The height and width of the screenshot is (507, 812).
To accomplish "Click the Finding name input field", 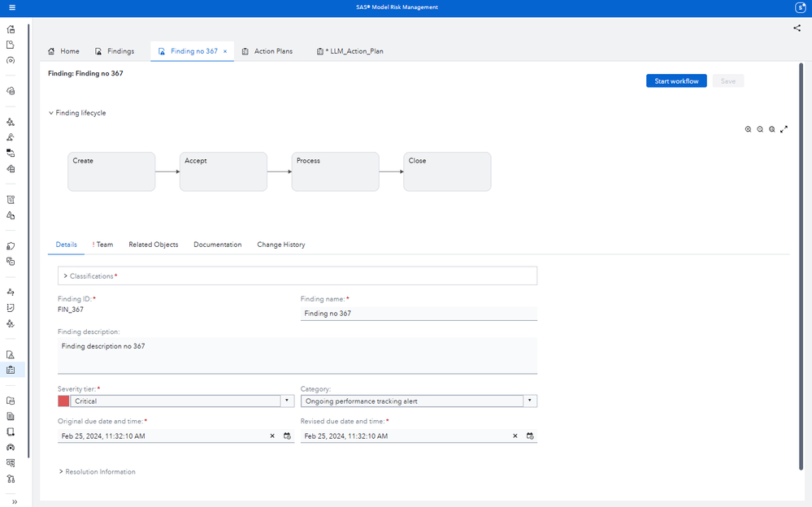I will tap(419, 314).
